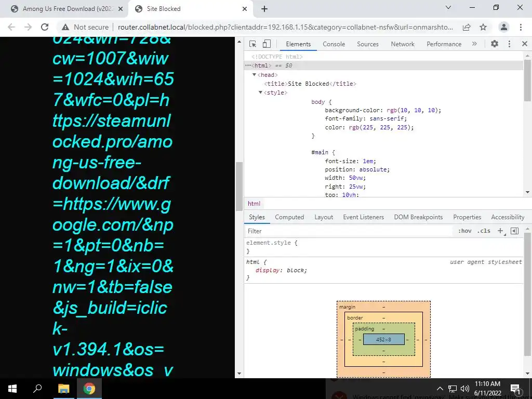Reload the current page
Screen dimensions: 532x399
45,27
